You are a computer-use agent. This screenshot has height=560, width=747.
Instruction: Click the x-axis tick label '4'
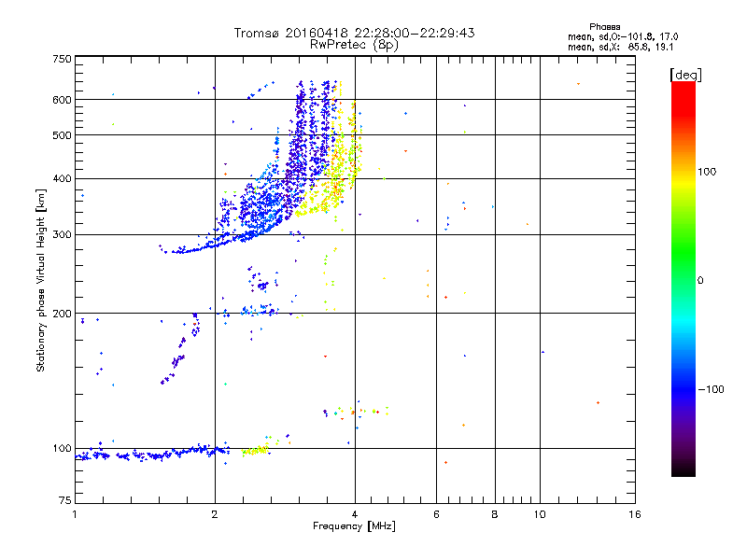tap(355, 514)
